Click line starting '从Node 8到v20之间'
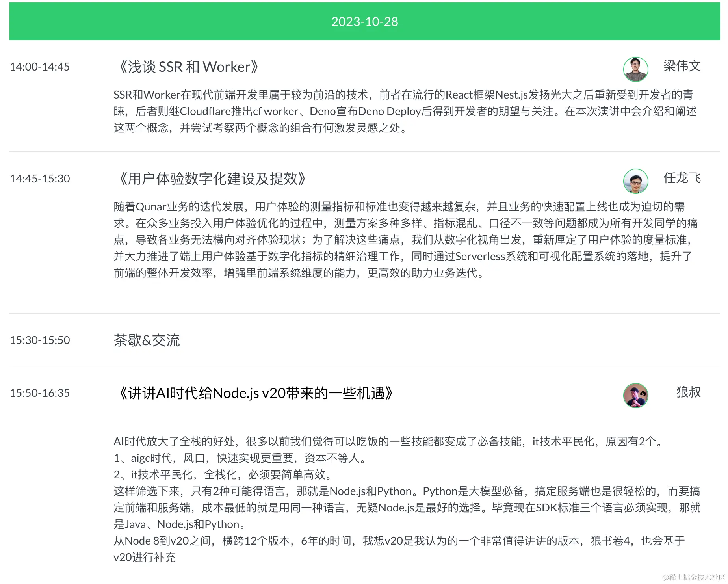Viewport: 728px width, 584px height. pos(399,541)
